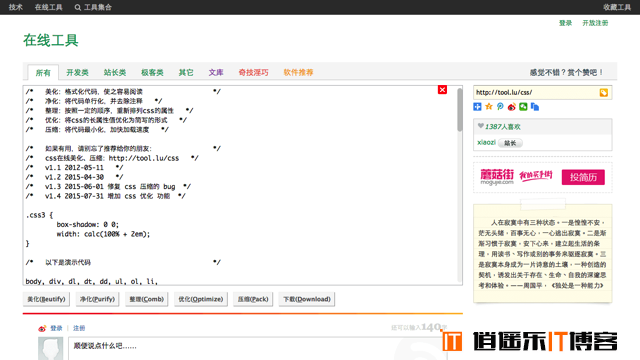
Task: Share to WeChat using the green icon
Action: point(523,107)
